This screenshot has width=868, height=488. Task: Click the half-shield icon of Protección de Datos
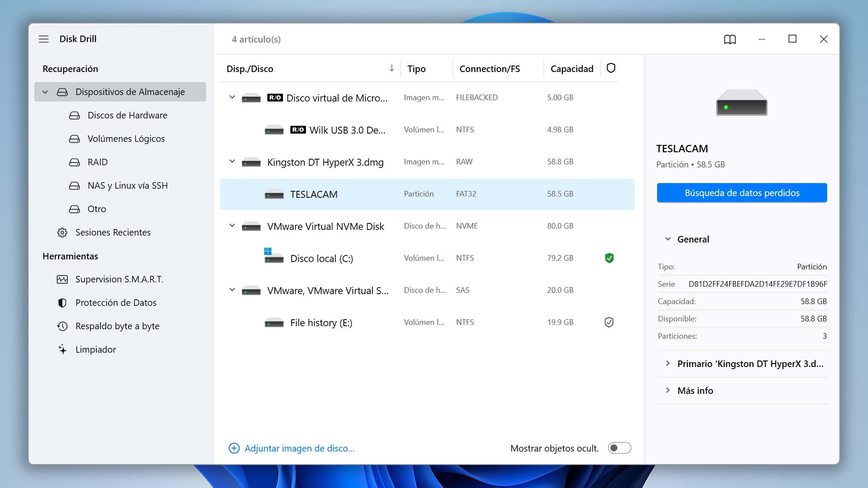click(x=62, y=303)
